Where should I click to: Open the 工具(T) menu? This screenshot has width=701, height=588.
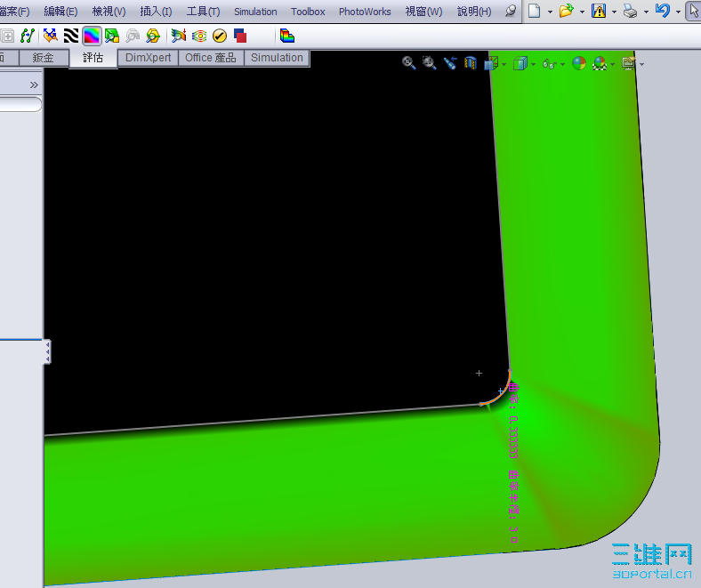(x=204, y=12)
